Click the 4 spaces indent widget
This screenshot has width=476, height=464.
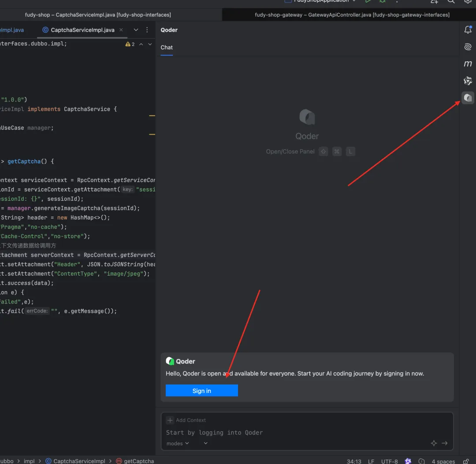pos(443,461)
